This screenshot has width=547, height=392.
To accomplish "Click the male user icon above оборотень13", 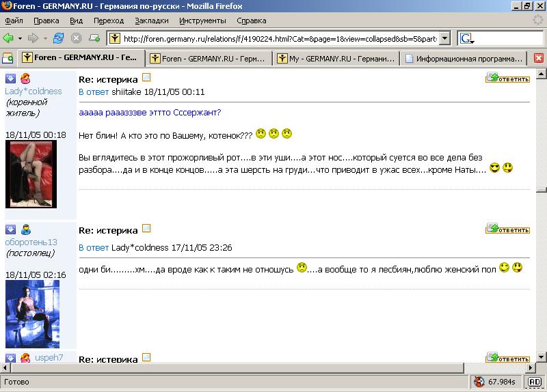I will pyautogui.click(x=26, y=229).
